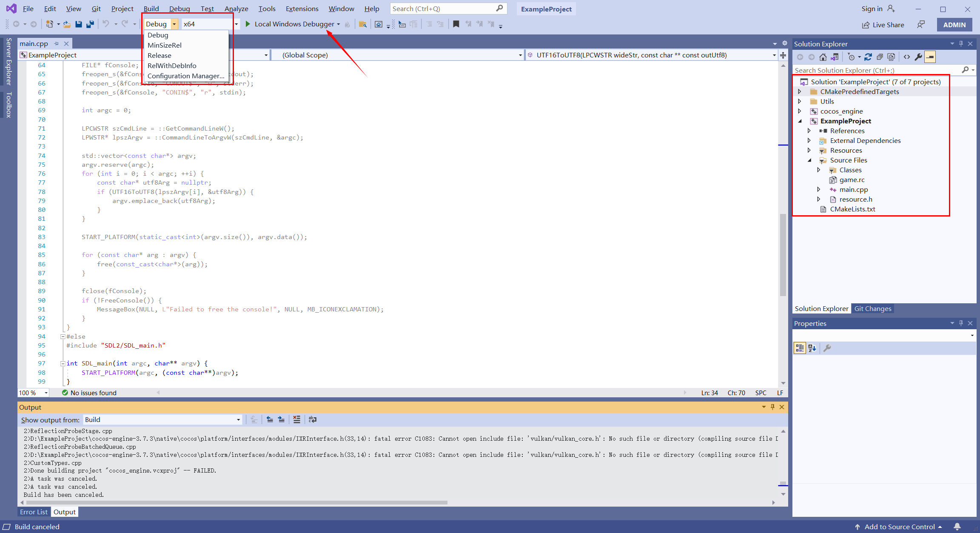Select Release from build configuration dropdown
Image resolution: width=980 pixels, height=533 pixels.
pyautogui.click(x=160, y=55)
